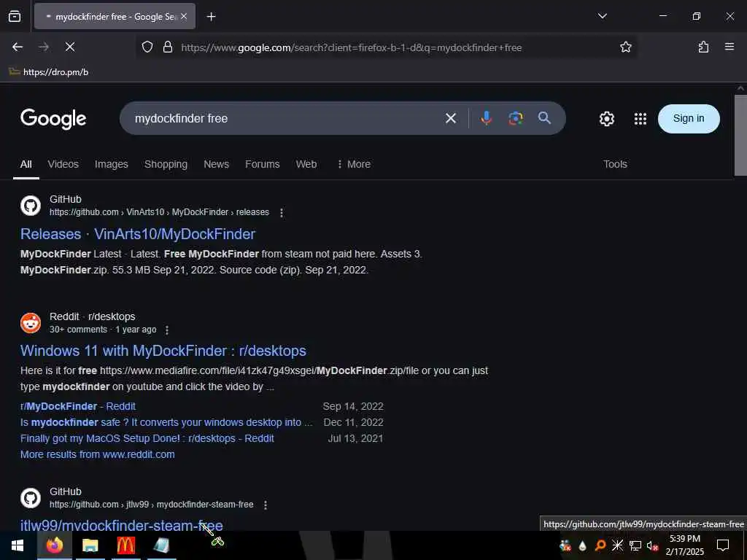Open Finally got my MacOS Setup sublink
Screen dimensions: 747x560
(147, 438)
